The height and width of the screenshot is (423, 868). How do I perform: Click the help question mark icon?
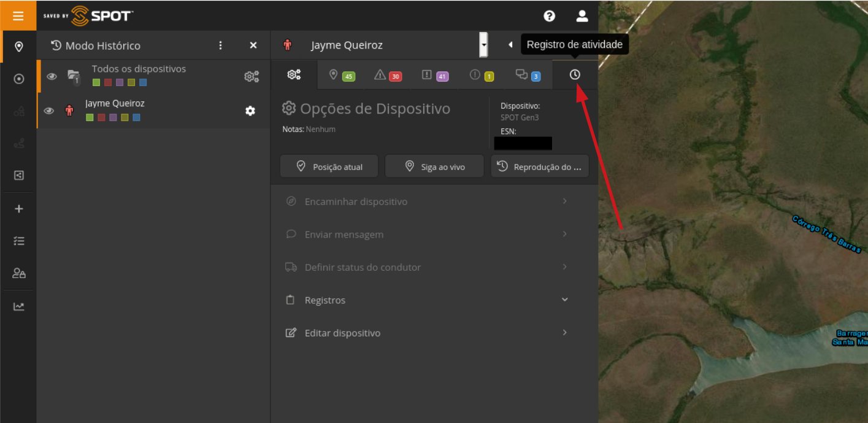[549, 16]
